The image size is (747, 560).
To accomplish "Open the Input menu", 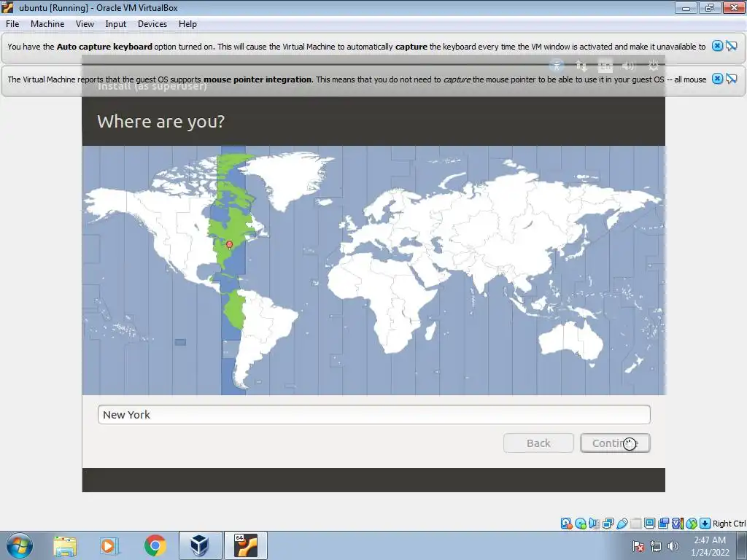I will point(116,24).
